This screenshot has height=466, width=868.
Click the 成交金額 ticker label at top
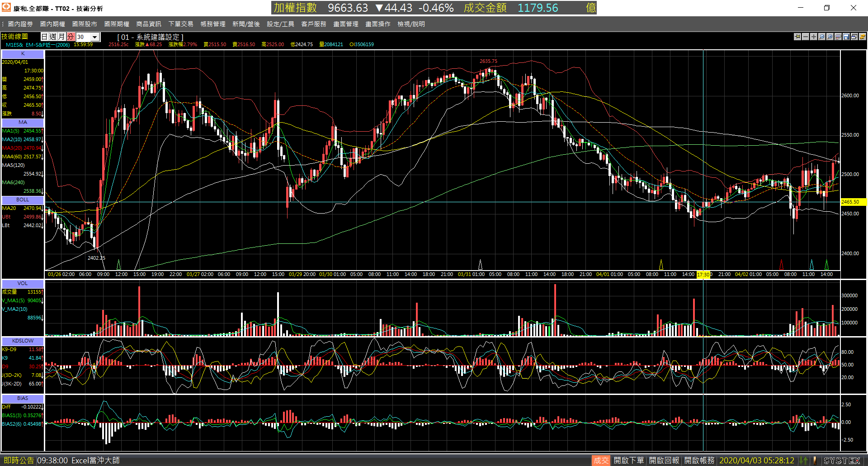click(x=485, y=8)
